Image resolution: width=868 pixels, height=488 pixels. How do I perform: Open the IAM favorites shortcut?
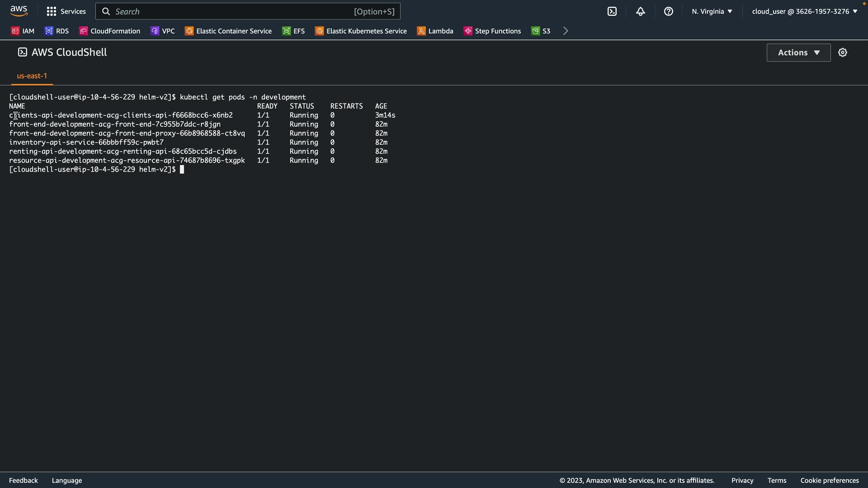[23, 31]
